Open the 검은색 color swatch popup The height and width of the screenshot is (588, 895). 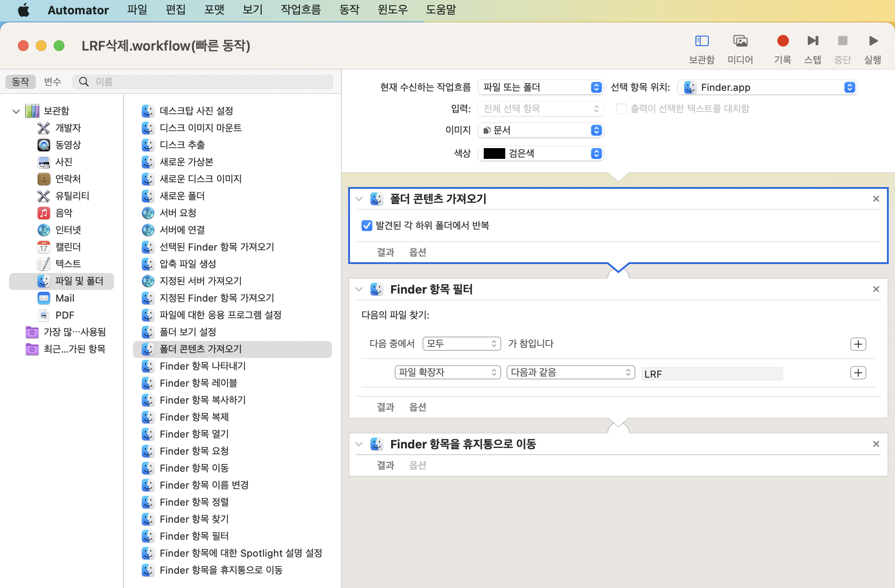pos(541,153)
